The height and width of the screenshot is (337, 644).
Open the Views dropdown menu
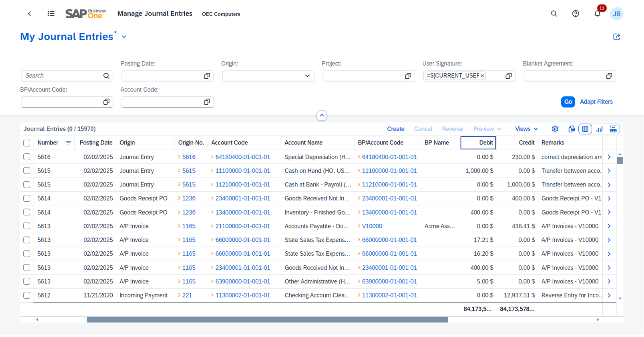pyautogui.click(x=526, y=129)
